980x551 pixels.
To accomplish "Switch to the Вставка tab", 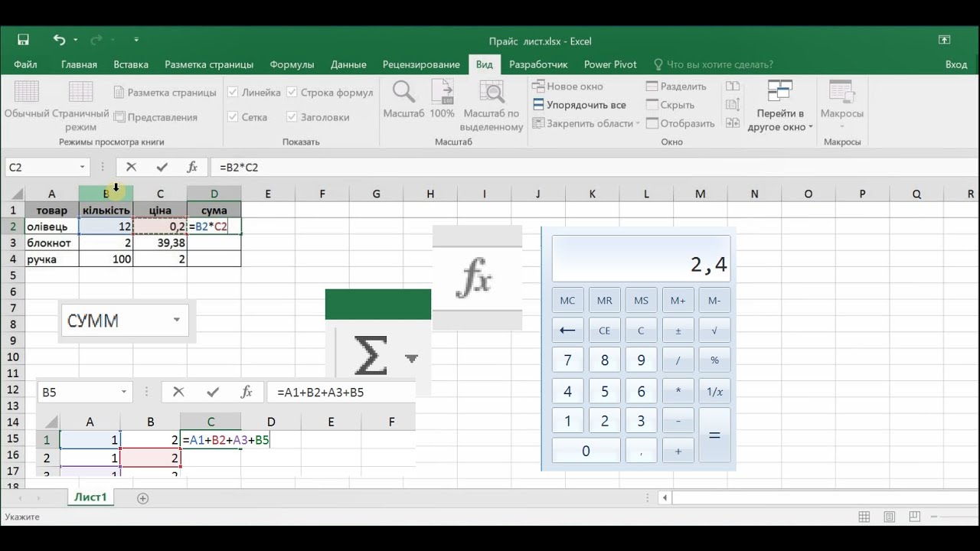I will [x=131, y=64].
